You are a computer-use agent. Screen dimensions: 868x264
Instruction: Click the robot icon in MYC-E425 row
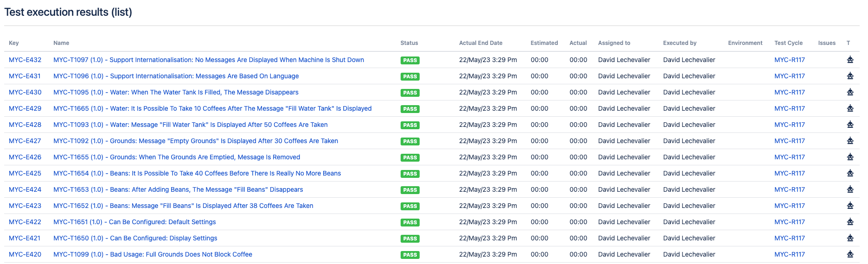850,173
